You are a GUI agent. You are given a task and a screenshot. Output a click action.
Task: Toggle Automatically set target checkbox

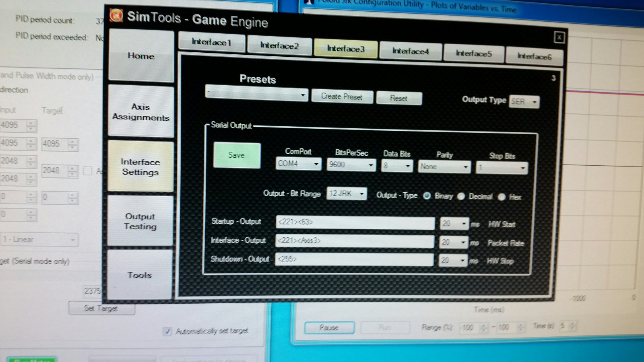click(x=167, y=331)
